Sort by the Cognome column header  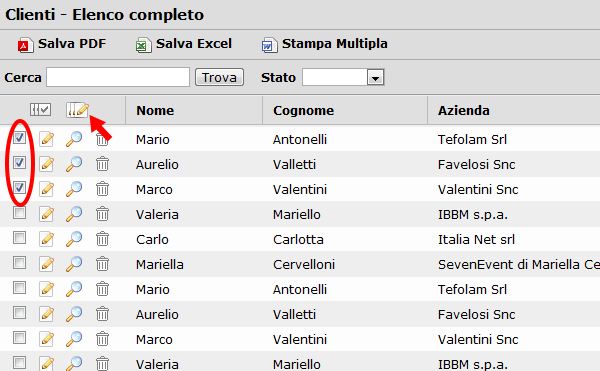click(303, 111)
